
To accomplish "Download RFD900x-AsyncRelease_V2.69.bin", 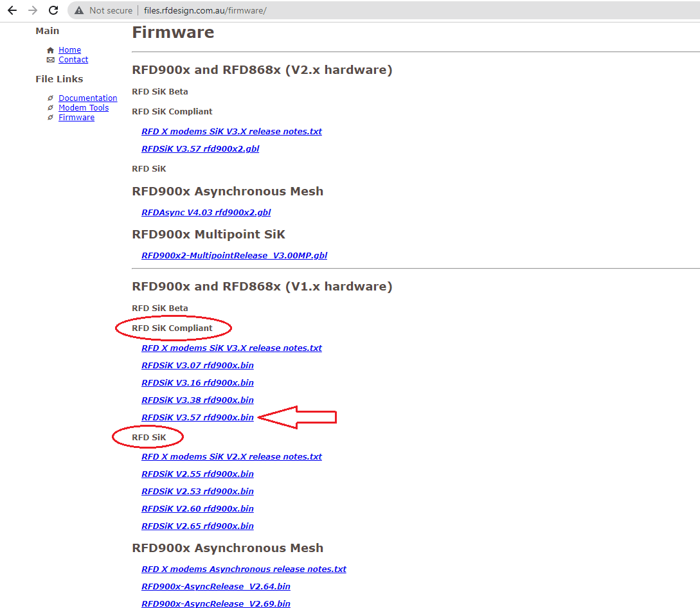I will (x=215, y=604).
